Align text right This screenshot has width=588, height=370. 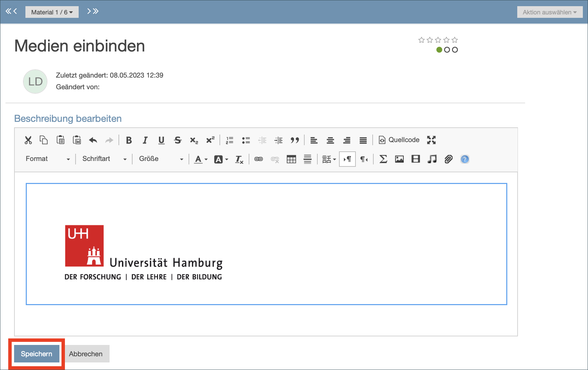pyautogui.click(x=347, y=140)
